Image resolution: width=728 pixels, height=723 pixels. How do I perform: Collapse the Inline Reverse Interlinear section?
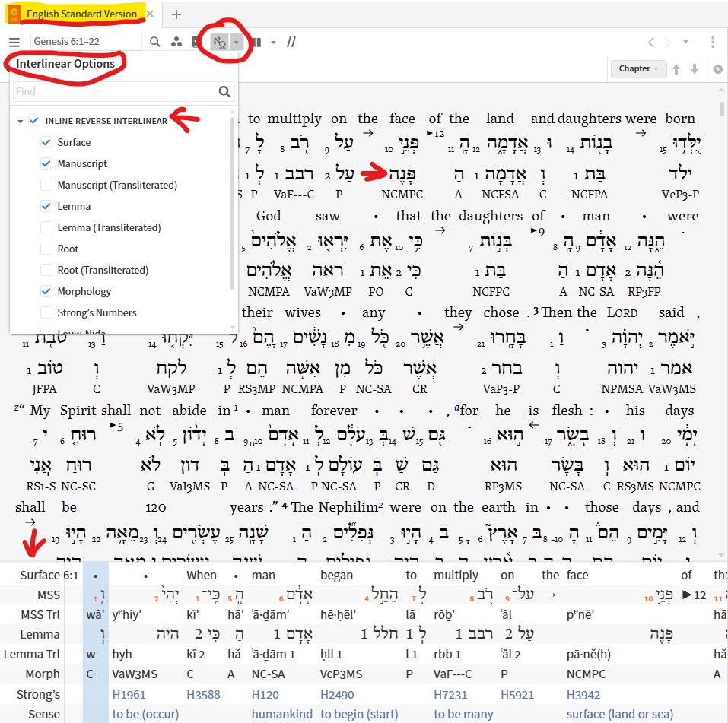[x=20, y=121]
